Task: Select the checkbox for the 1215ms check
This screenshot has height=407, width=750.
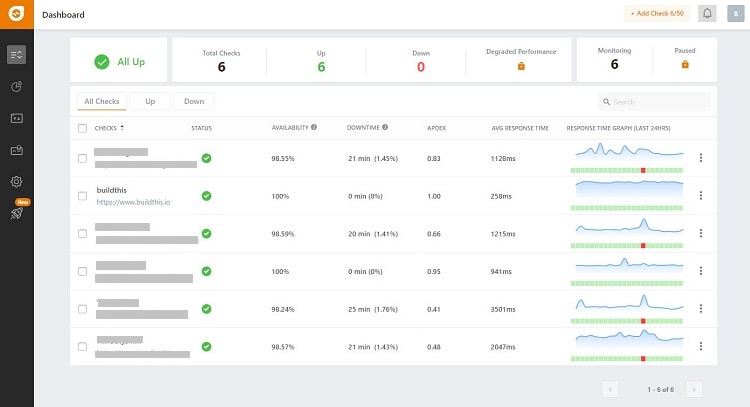Action: pyautogui.click(x=82, y=233)
